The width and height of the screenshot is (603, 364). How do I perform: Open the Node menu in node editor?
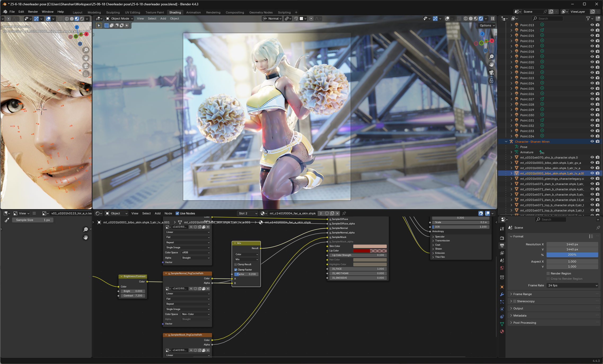[x=168, y=213]
